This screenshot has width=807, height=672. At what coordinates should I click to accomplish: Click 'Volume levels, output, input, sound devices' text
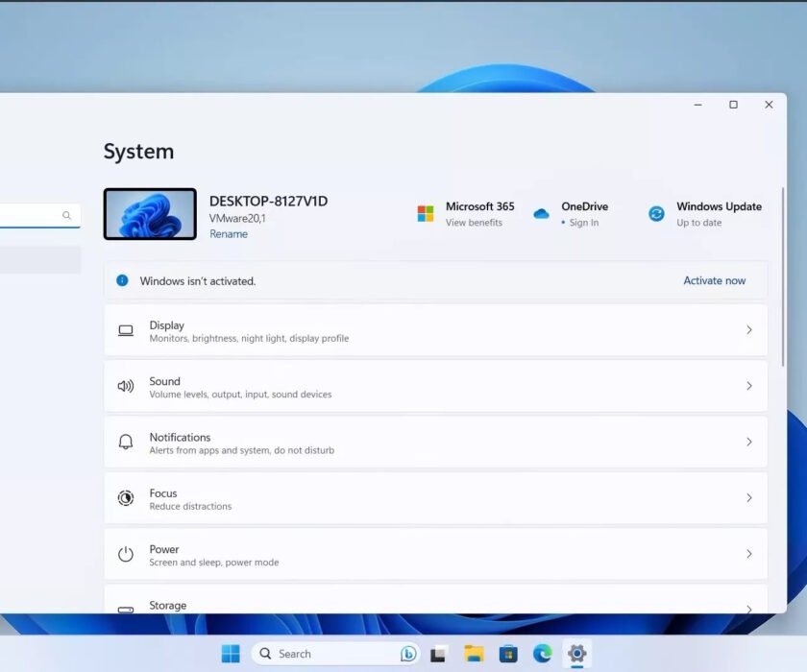pyautogui.click(x=240, y=395)
